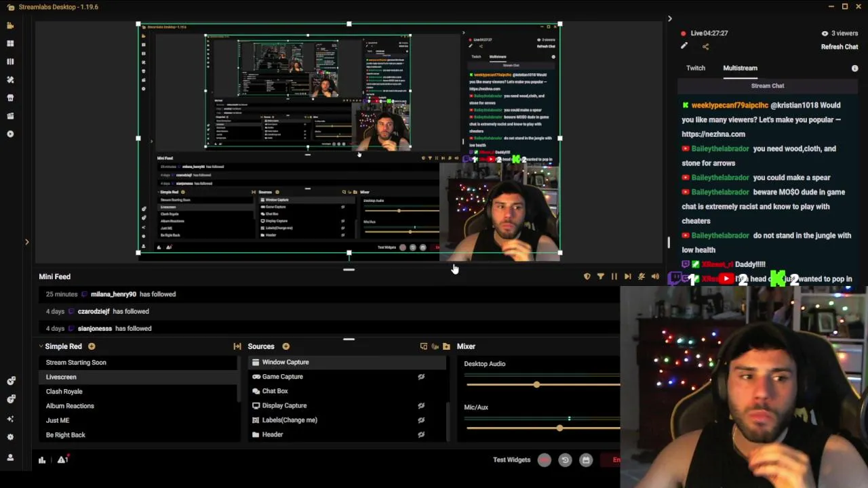Open the schedule stream calendar button
Screen dimensions: 868x488
point(586,460)
